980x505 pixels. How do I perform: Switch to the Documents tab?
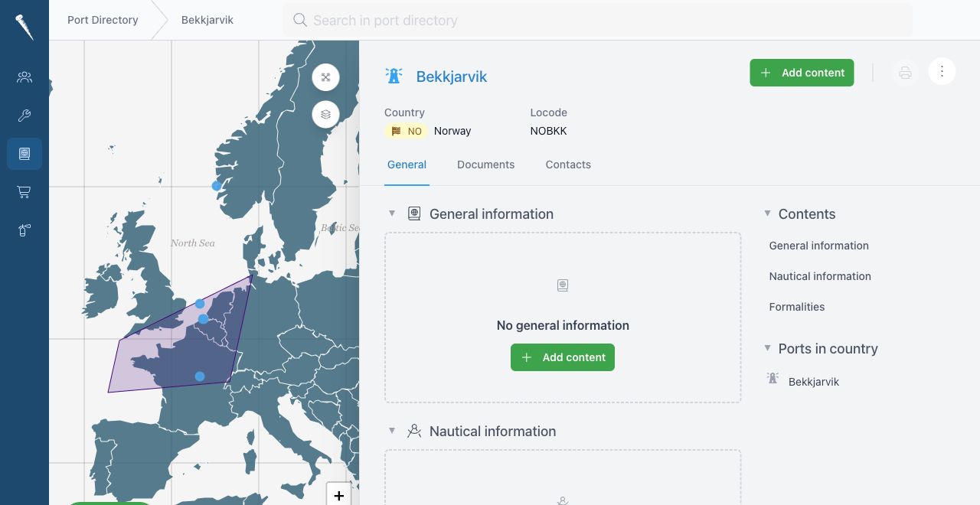pos(486,165)
